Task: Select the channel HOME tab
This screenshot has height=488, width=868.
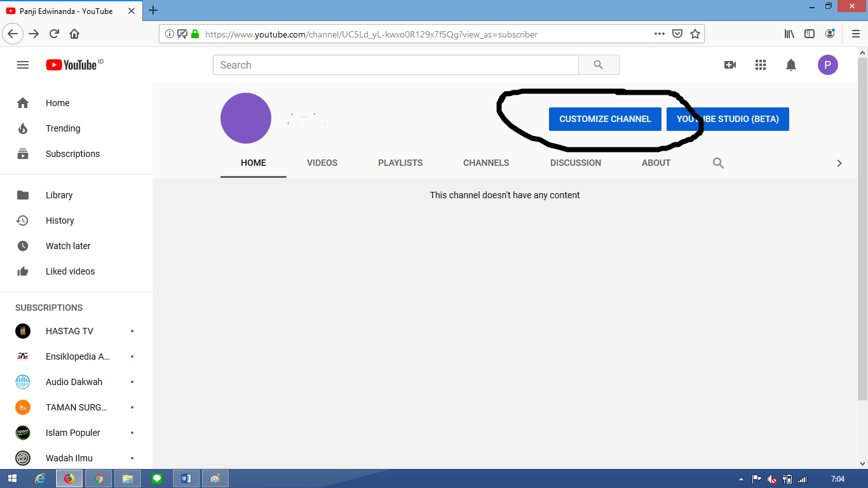Action: [x=254, y=163]
